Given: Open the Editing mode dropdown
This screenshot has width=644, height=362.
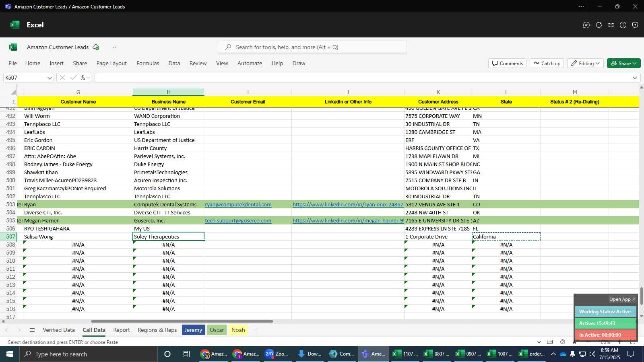Looking at the screenshot, I should pyautogui.click(x=586, y=63).
